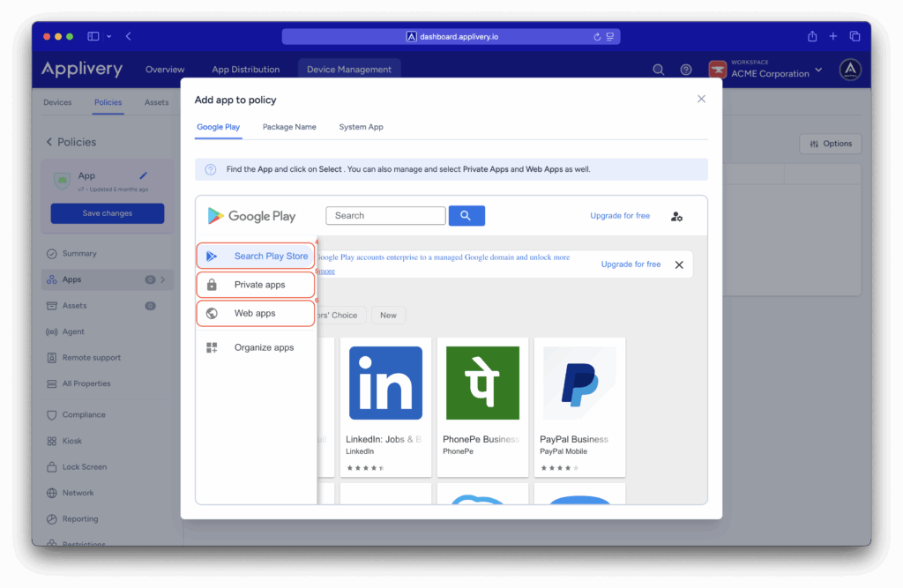Open Safari share icon
Image resolution: width=903 pixels, height=588 pixels.
812,36
